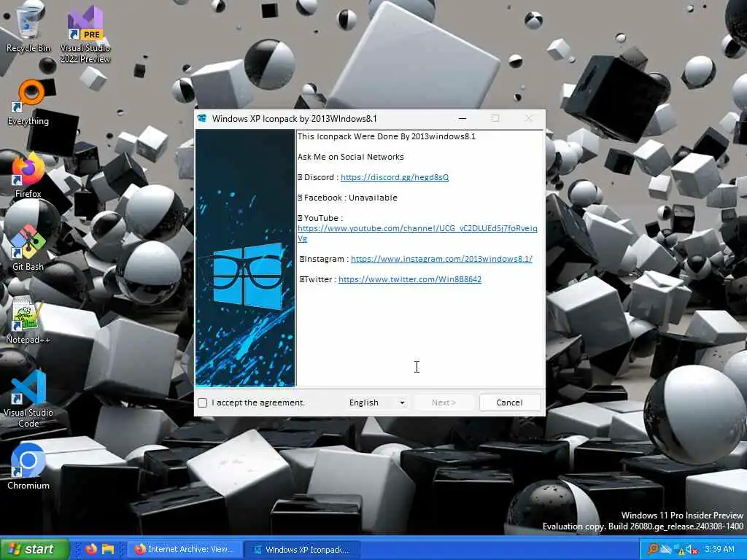Screen dimensions: 747x560
Task: Switch to Internet Archive taskbar window
Action: coord(185,550)
